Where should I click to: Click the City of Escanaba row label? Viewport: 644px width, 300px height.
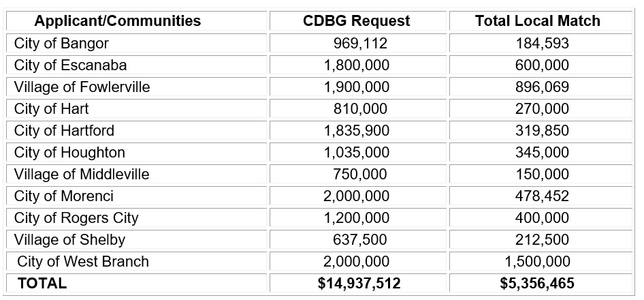(x=70, y=65)
